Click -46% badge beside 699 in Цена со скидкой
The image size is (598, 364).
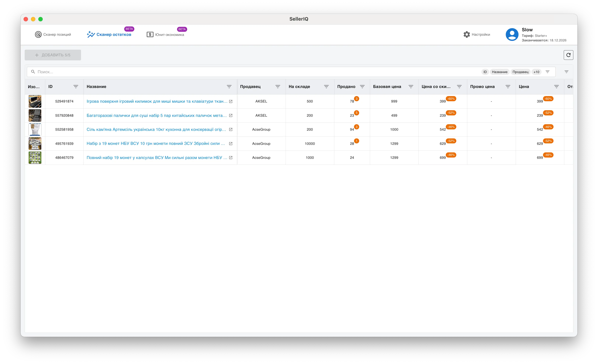(x=451, y=155)
